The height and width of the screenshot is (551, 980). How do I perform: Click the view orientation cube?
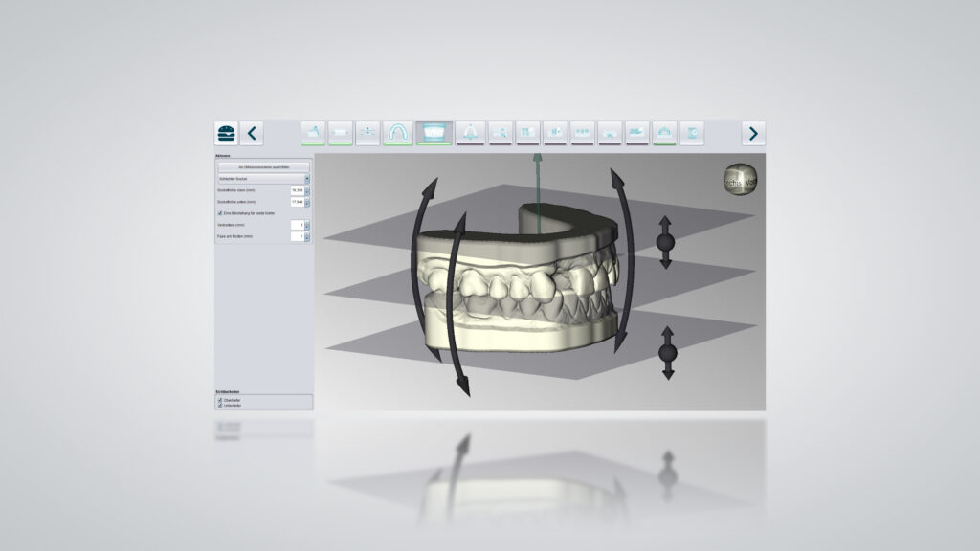click(739, 181)
